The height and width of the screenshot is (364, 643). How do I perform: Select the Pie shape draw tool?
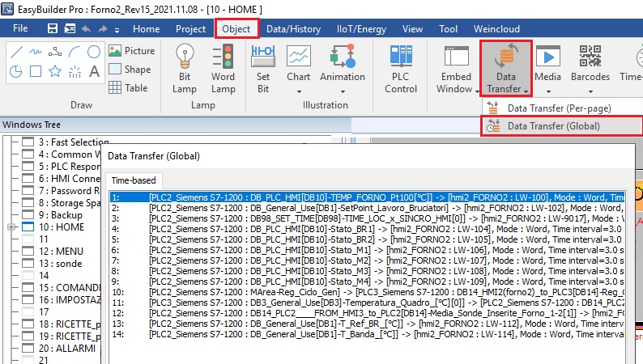coord(16,72)
